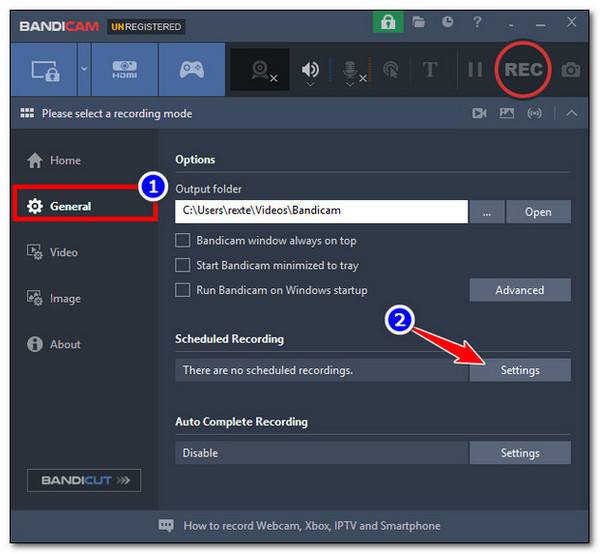Open Video settings tab

click(52, 252)
